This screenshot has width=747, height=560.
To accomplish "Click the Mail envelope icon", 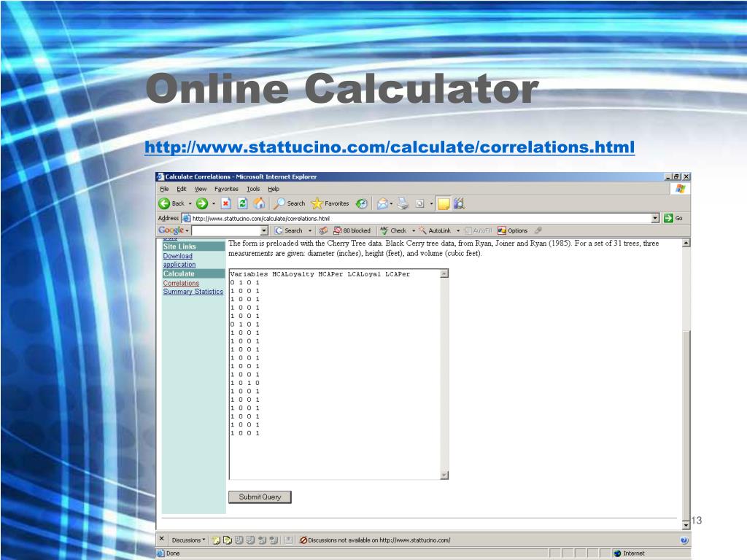I will pos(382,204).
